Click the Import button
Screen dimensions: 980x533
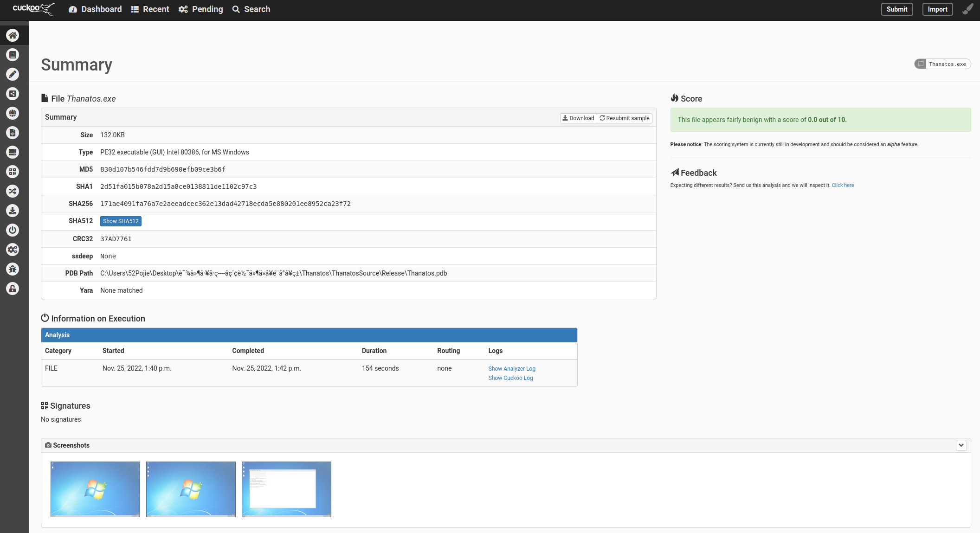click(x=937, y=9)
